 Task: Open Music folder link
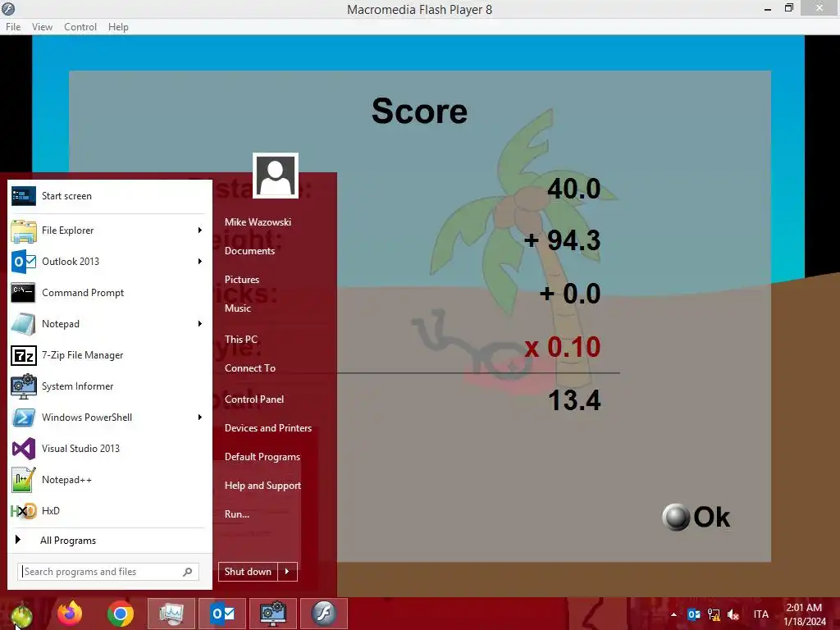[x=238, y=308]
